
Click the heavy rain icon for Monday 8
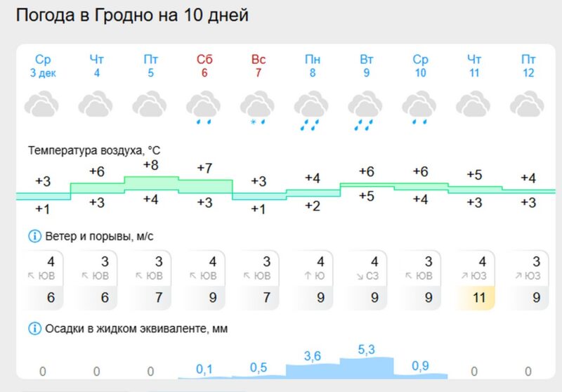point(312,111)
